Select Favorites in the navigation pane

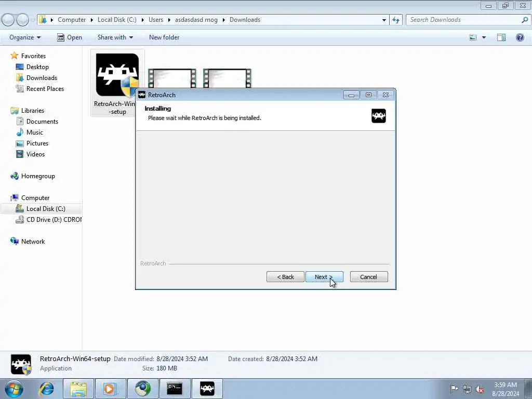(33, 56)
